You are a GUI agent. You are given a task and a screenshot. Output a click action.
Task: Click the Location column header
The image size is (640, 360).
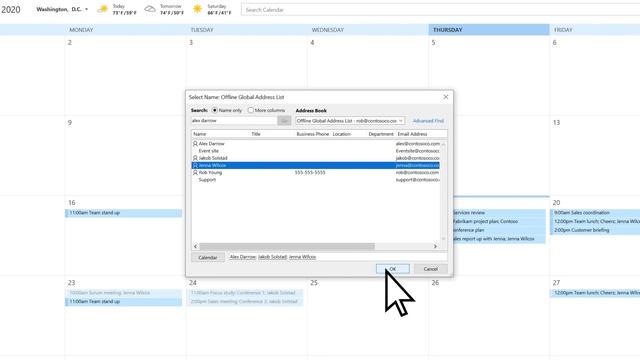click(342, 134)
